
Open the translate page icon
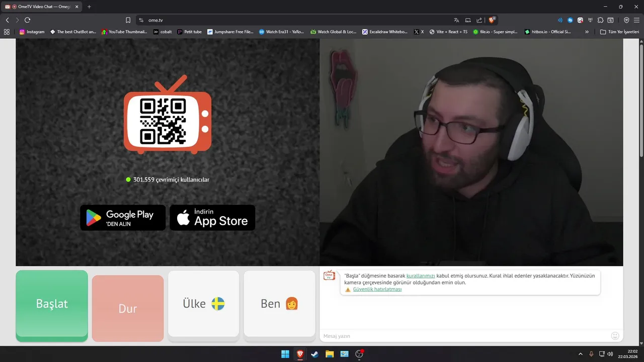click(456, 20)
